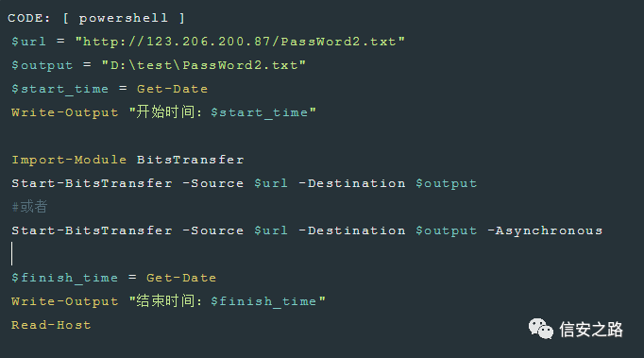Click the Read-Host command

(51, 325)
